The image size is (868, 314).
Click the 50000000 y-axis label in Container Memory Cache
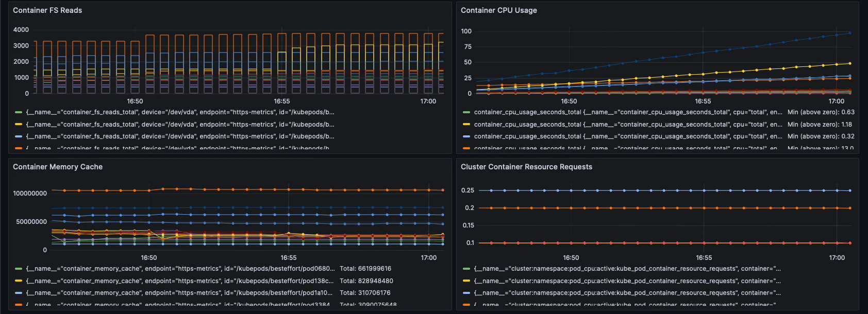31,222
